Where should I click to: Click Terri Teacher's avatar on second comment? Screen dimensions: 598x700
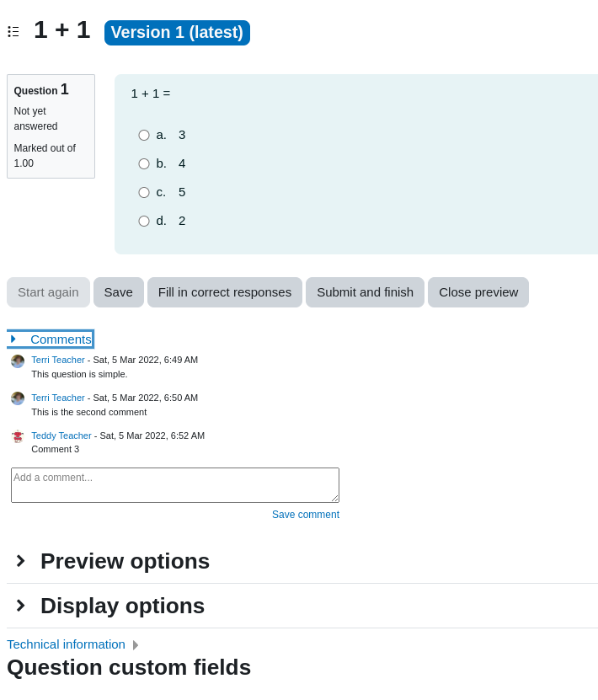(x=18, y=398)
